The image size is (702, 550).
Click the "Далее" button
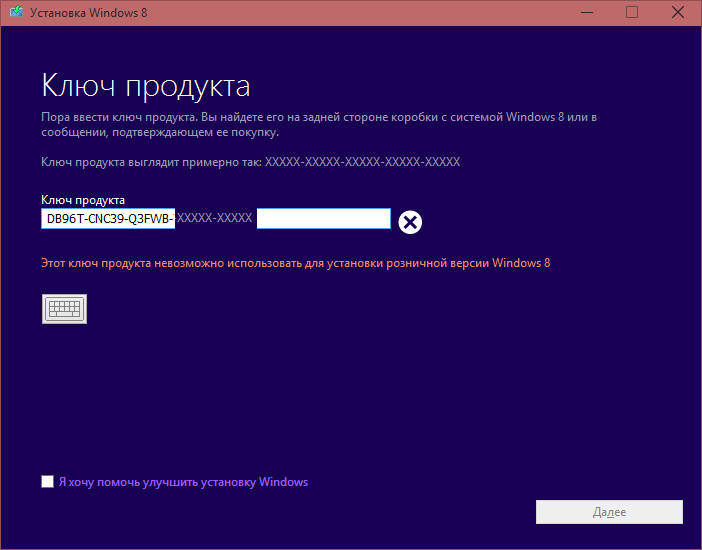pos(609,512)
